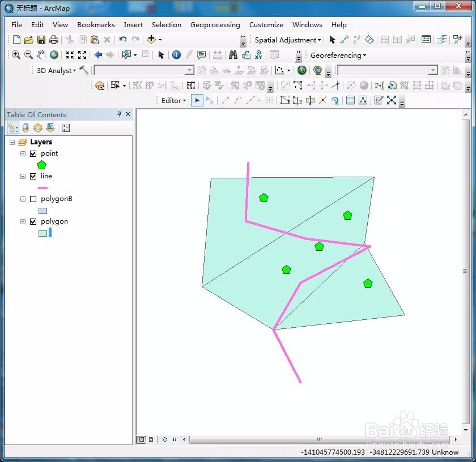Open the Help menu
Viewport: 476px width, 462px height.
339,24
